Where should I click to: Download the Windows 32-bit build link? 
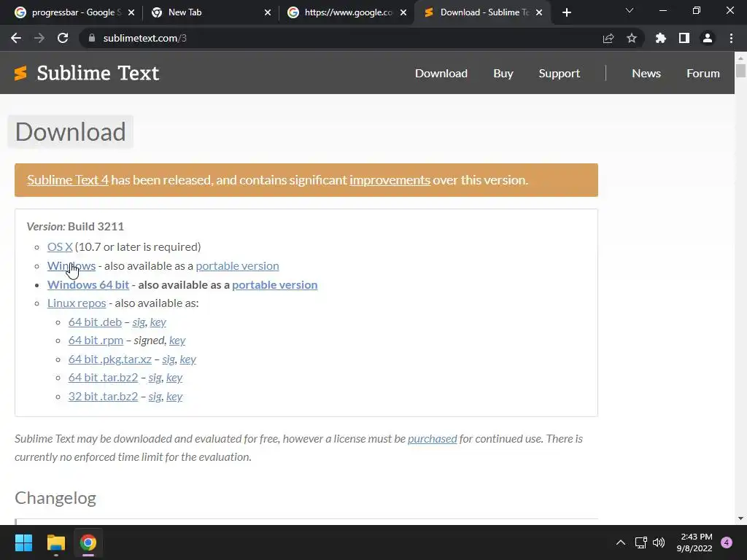[x=71, y=265]
